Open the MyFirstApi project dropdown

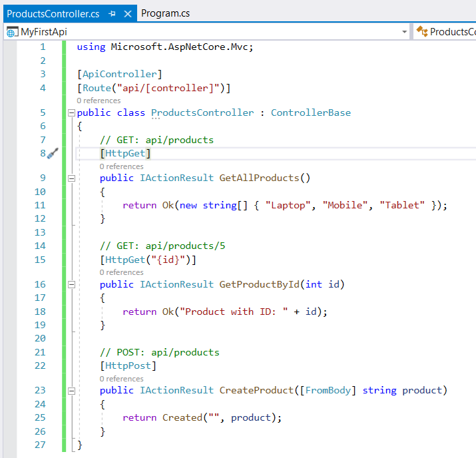pos(404,32)
